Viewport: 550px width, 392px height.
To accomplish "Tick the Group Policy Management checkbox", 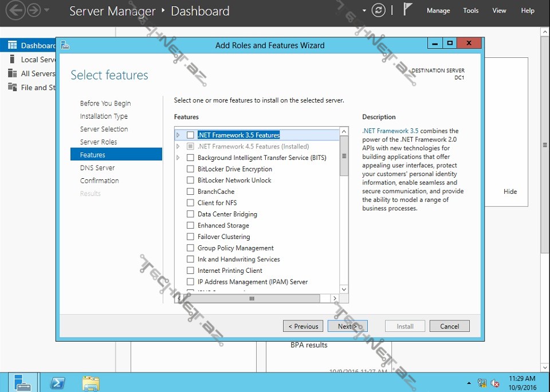I will point(190,248).
